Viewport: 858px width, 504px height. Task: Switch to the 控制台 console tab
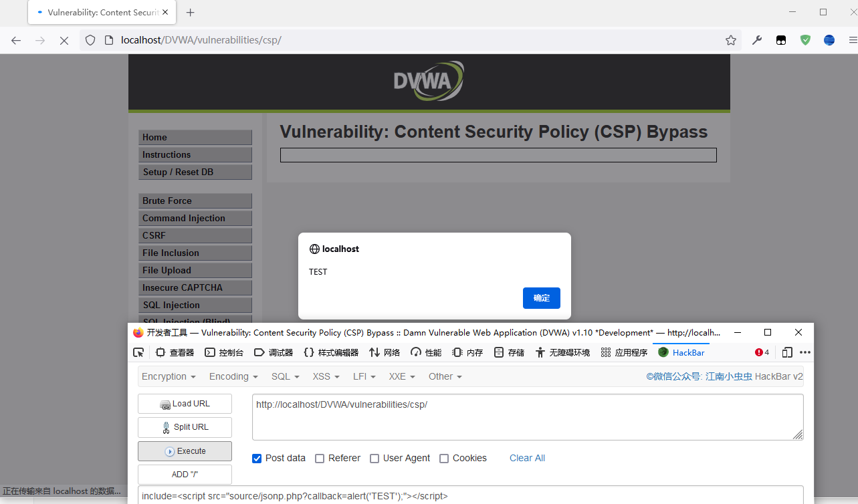224,352
